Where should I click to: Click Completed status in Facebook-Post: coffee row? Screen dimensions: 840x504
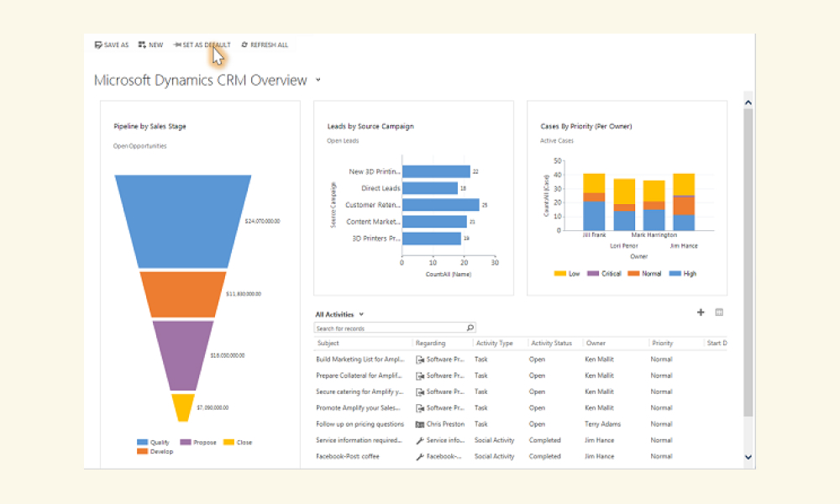click(x=545, y=456)
